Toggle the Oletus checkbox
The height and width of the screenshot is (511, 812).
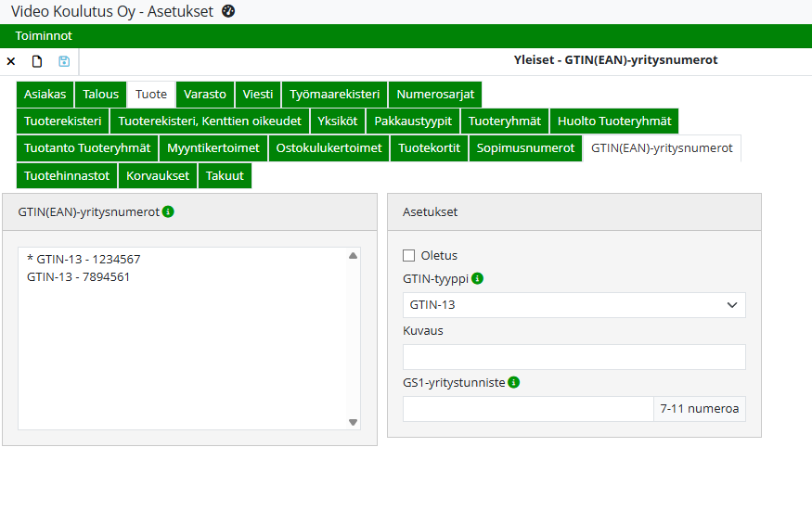tap(409, 256)
